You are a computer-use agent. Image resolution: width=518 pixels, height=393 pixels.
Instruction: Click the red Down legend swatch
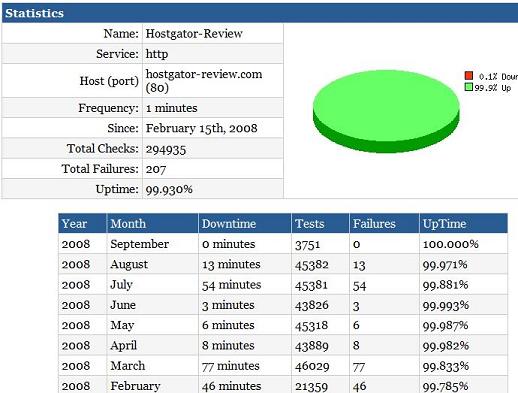(x=469, y=76)
